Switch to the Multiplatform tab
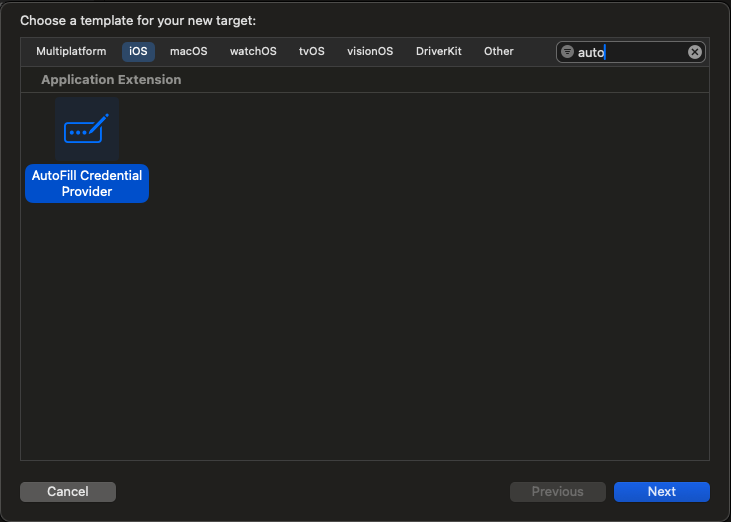 tap(71, 51)
